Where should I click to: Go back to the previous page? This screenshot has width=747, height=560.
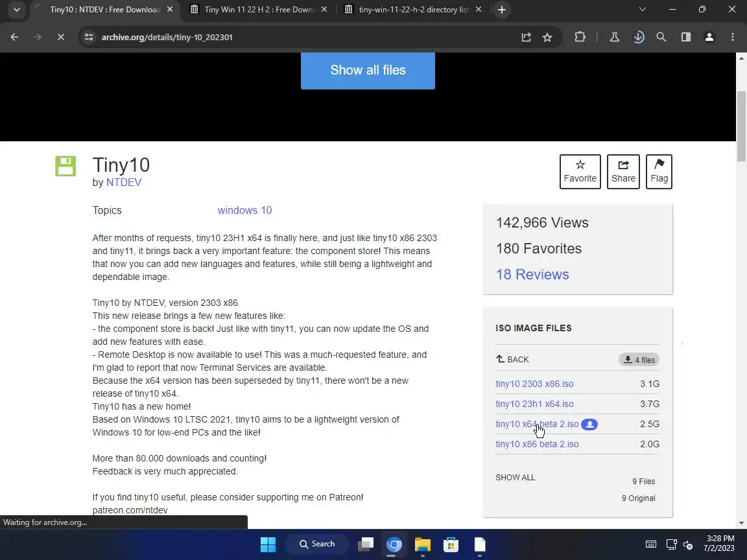[14, 37]
